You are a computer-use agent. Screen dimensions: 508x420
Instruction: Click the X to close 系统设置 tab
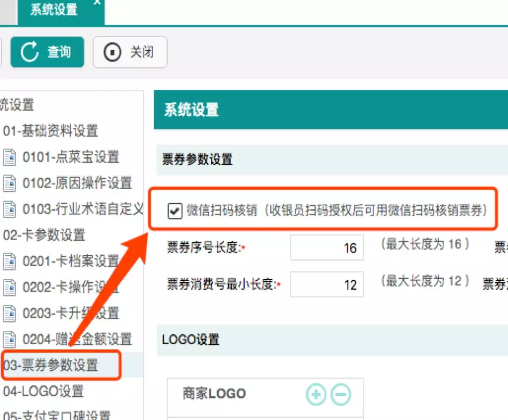pyautogui.click(x=96, y=3)
